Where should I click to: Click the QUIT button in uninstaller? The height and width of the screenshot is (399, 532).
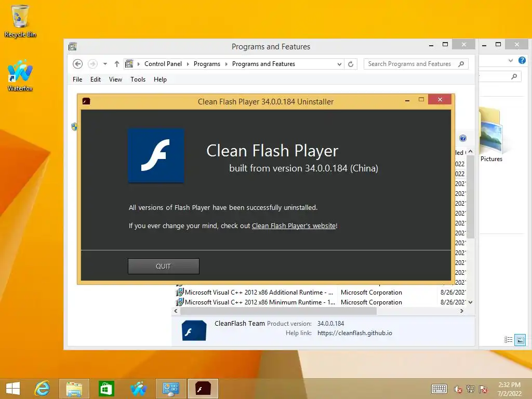click(163, 267)
